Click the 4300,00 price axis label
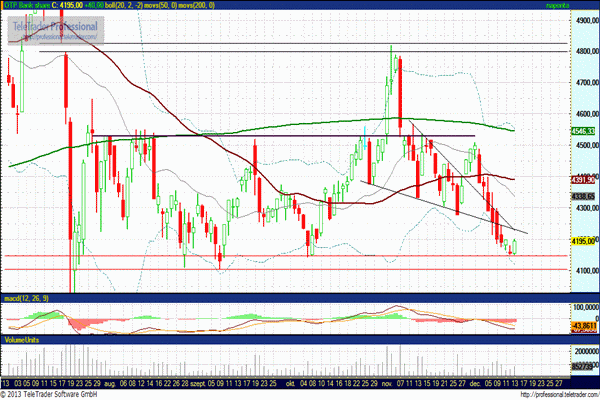The image size is (600, 400). [587, 208]
